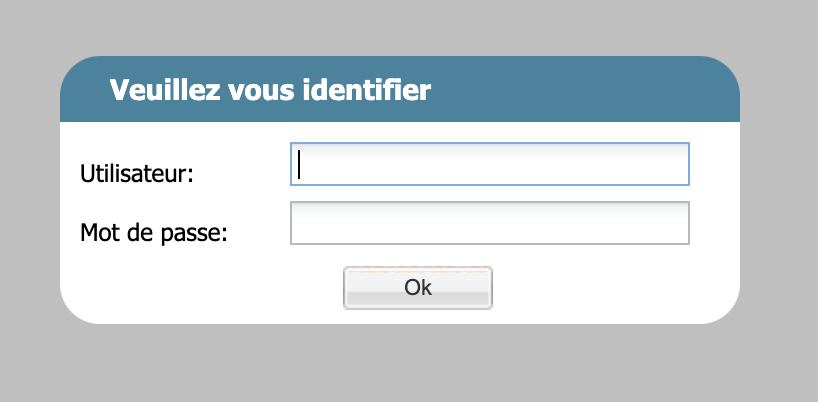Click the gray background outside the dialog
This screenshot has height=402, width=818.
tap(400, 365)
